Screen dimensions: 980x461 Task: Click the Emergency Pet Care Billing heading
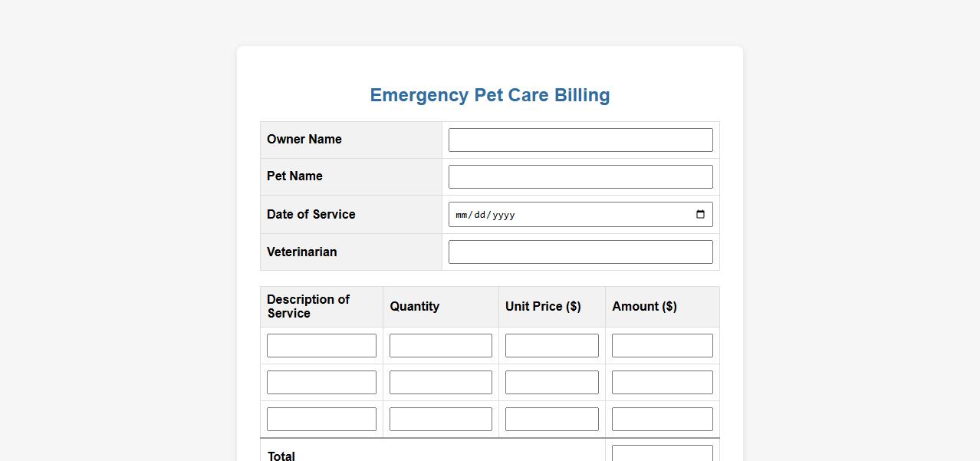click(x=490, y=95)
